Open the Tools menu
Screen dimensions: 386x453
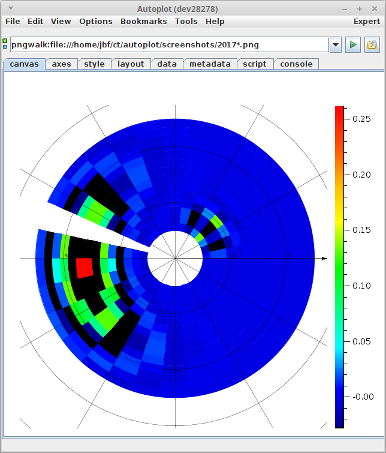[x=186, y=21]
